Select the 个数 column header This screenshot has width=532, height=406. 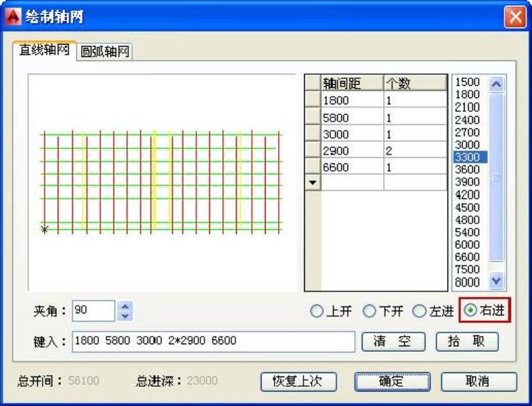click(415, 83)
